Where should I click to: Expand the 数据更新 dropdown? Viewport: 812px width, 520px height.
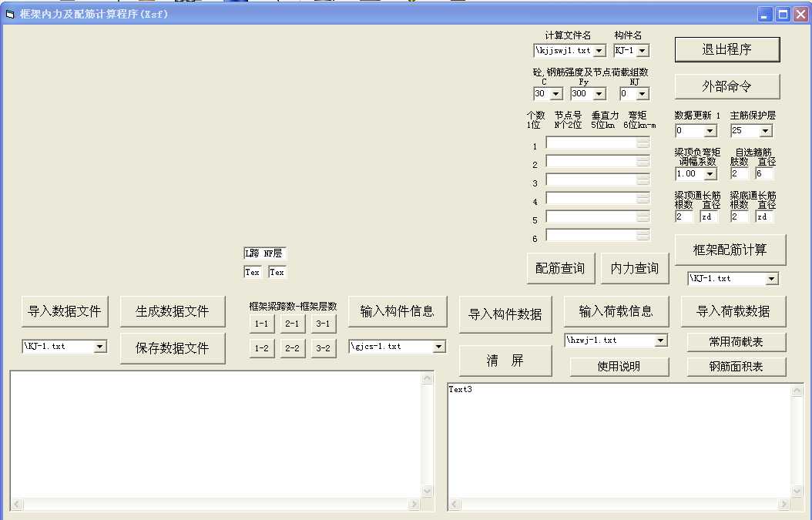pyautogui.click(x=710, y=131)
